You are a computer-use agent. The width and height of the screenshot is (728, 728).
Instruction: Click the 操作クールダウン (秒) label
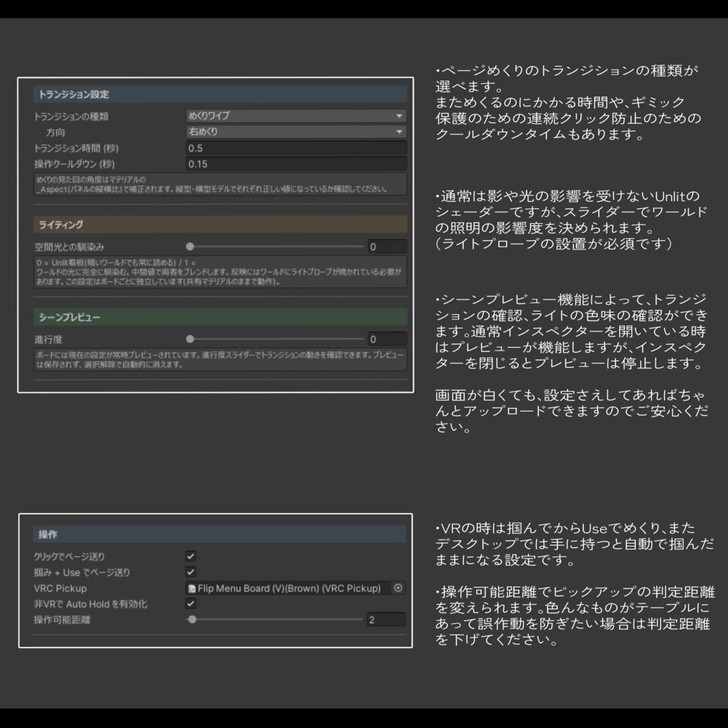pyautogui.click(x=74, y=164)
